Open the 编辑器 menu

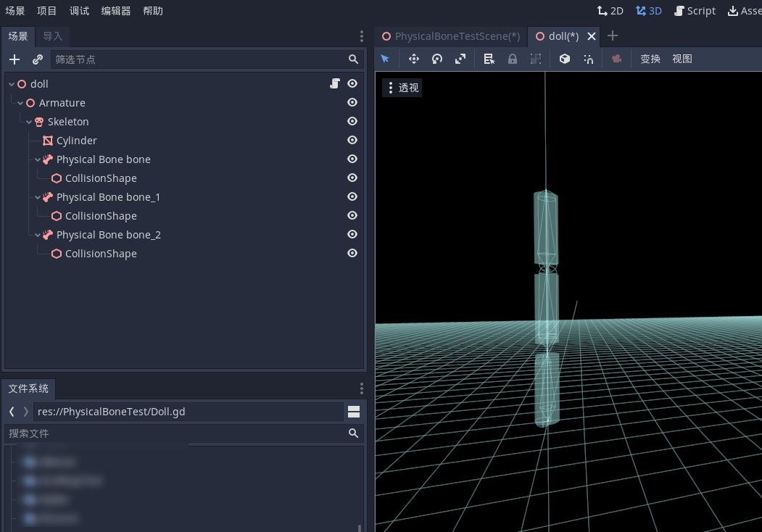(116, 11)
